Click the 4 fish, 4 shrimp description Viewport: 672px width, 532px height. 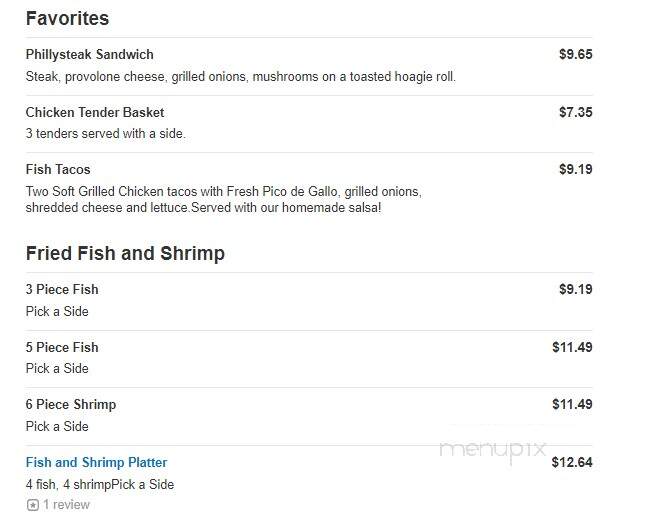(100, 484)
